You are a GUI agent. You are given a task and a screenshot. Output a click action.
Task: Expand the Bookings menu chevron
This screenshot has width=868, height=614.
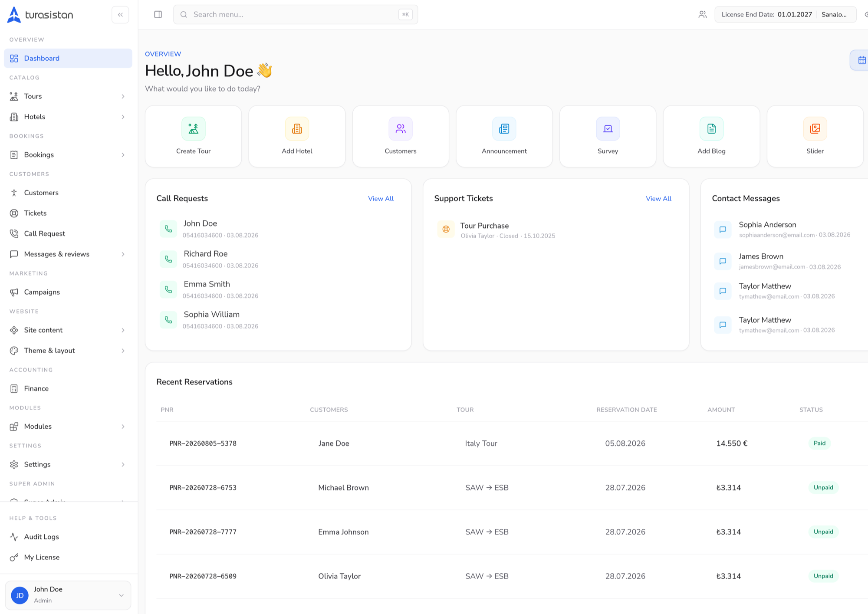coord(123,155)
